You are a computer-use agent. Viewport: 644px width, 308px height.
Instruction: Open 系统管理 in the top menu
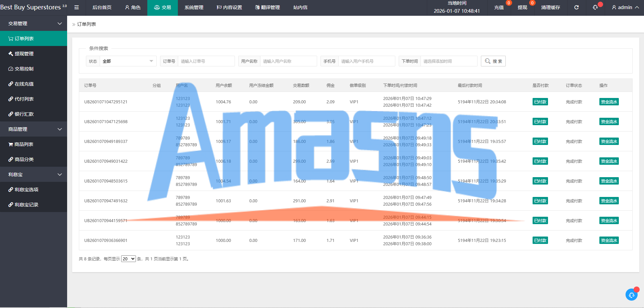pos(194,7)
